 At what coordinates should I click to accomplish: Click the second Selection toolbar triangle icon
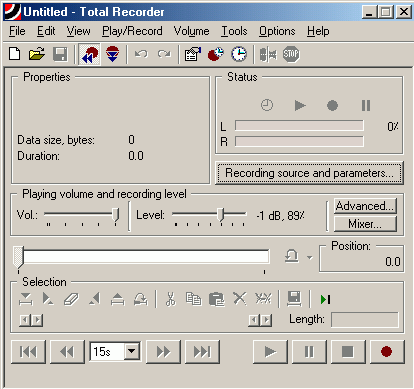point(48,299)
